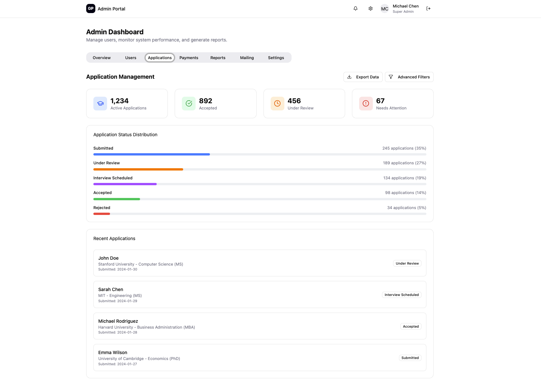This screenshot has height=392, width=541.
Task: Open the Users tab
Action: (131, 58)
